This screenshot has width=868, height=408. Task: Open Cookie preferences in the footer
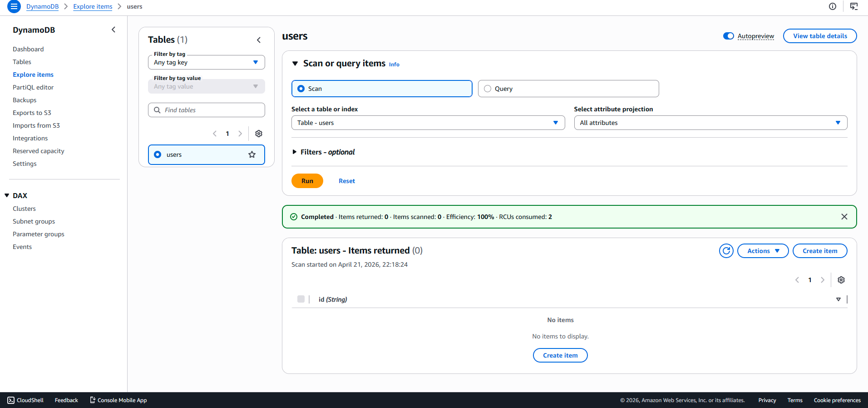[837, 400]
